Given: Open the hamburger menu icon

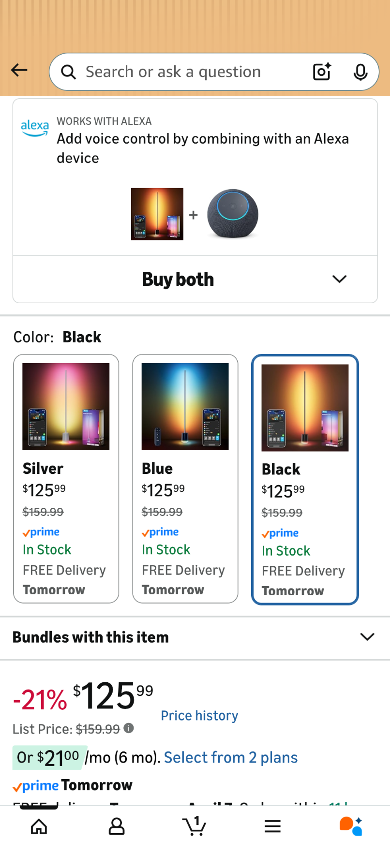Looking at the screenshot, I should click(x=272, y=826).
